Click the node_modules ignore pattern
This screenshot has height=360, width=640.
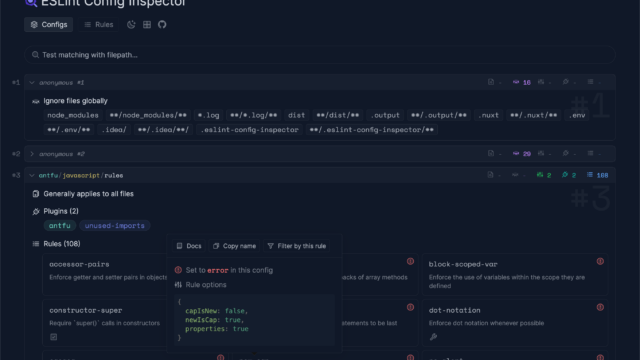(73, 115)
